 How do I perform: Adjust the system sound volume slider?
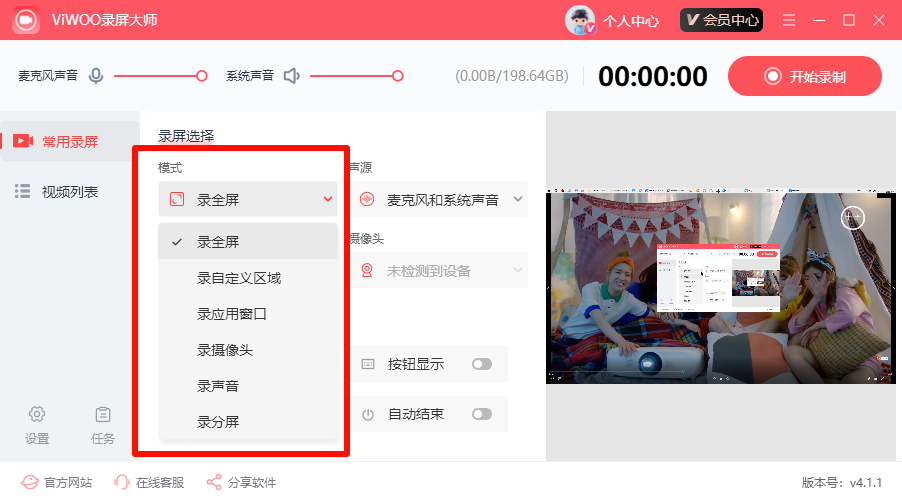coord(357,76)
